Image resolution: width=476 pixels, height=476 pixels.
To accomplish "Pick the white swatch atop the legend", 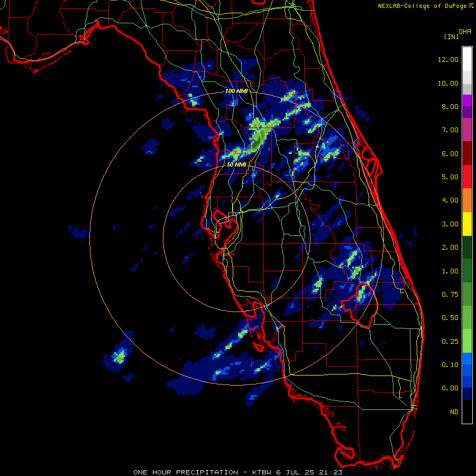I will click(467, 59).
